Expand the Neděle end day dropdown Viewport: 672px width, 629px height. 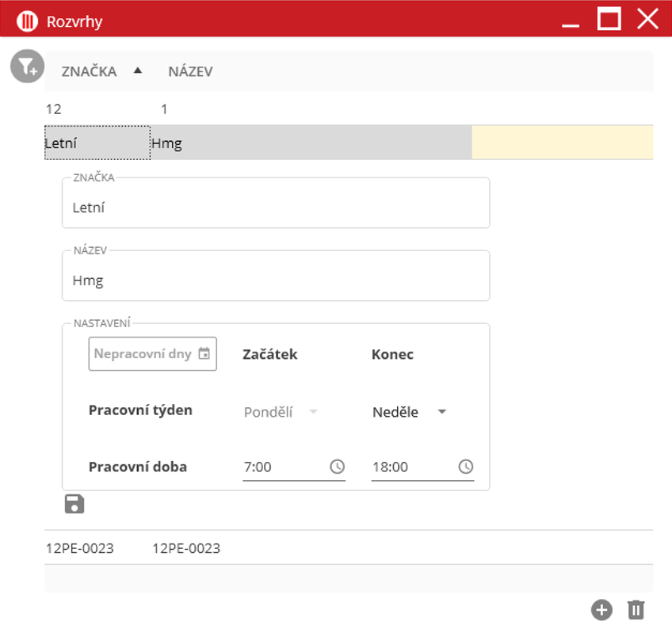(442, 412)
